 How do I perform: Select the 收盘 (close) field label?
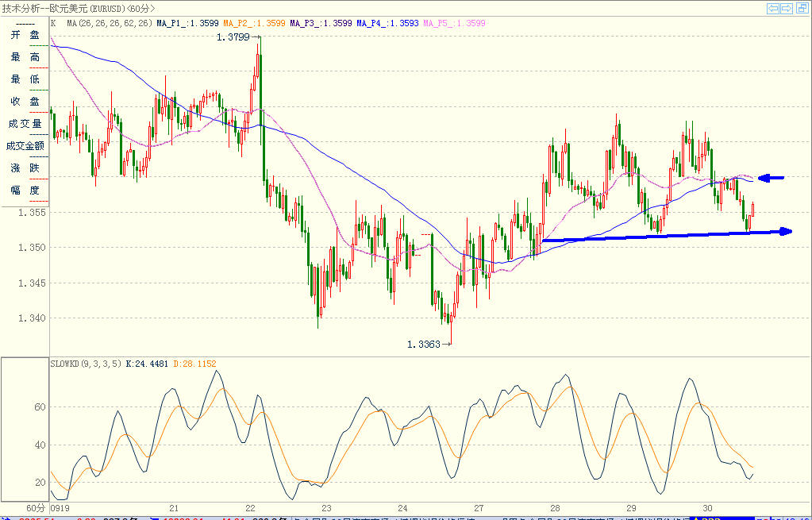[25, 102]
